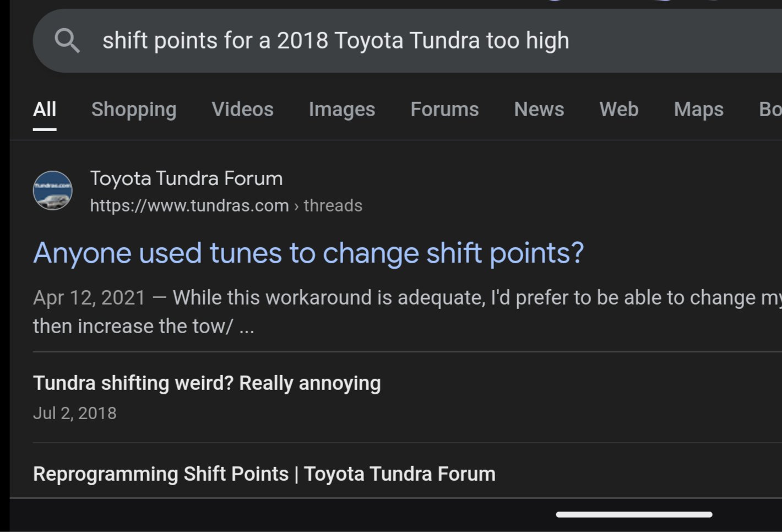
Task: Visit the tundras.com threads URL
Action: tap(226, 205)
